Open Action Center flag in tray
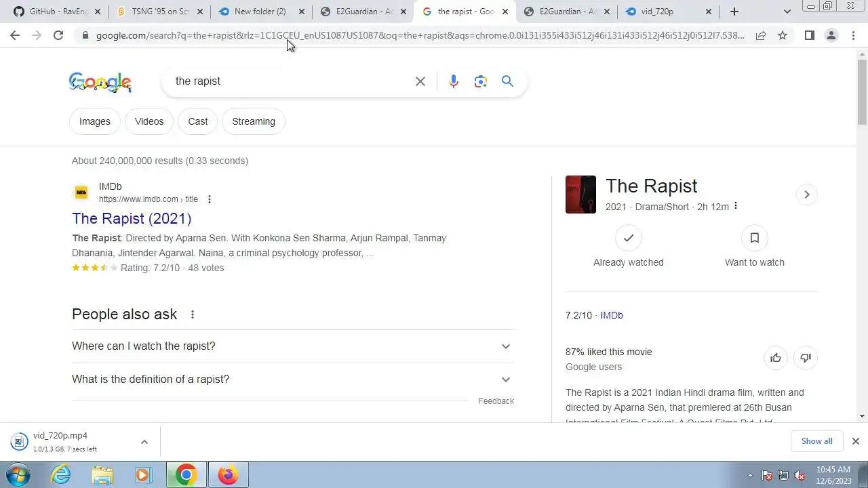Viewport: 868px width, 488px height. pyautogui.click(x=768, y=475)
